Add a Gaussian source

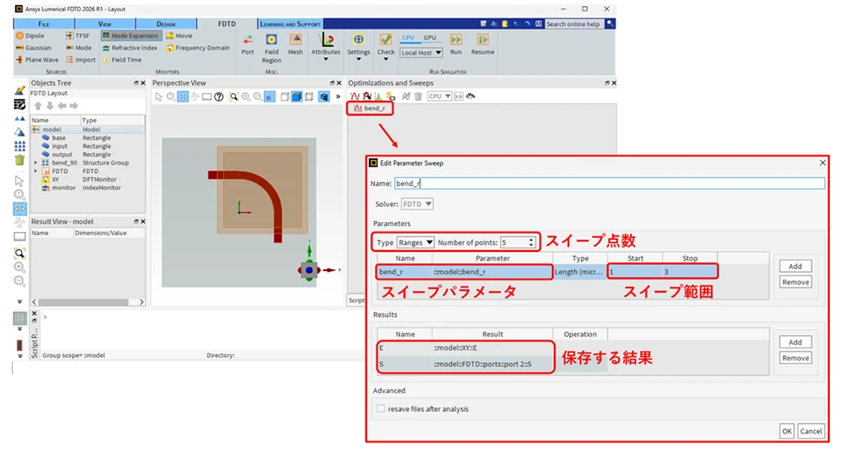click(x=33, y=48)
